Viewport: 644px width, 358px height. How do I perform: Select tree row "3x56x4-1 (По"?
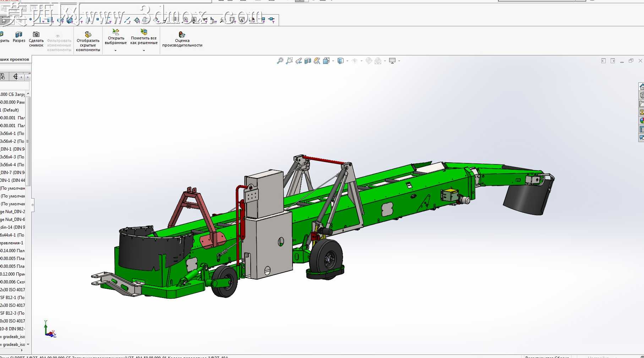(x=12, y=134)
